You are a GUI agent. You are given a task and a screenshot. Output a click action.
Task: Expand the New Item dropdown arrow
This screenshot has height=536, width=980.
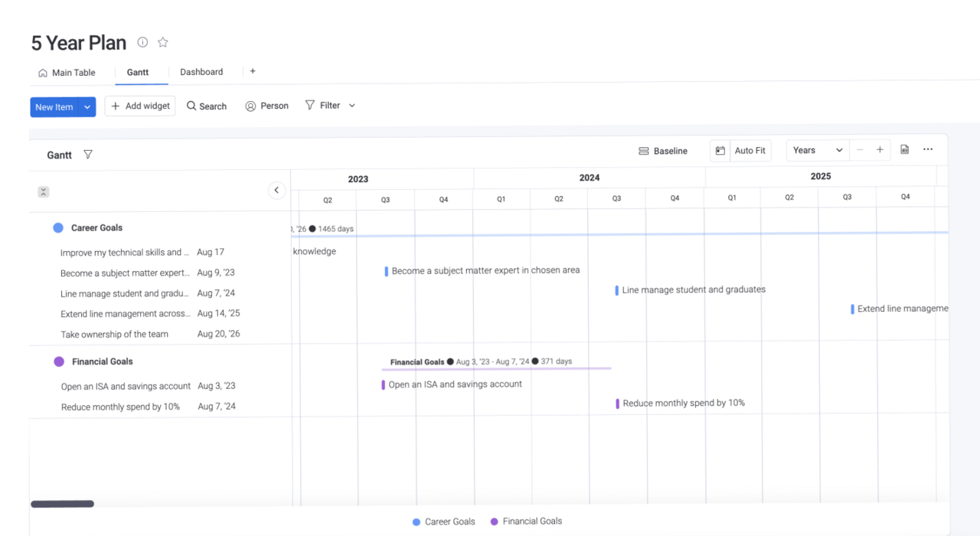click(x=87, y=107)
